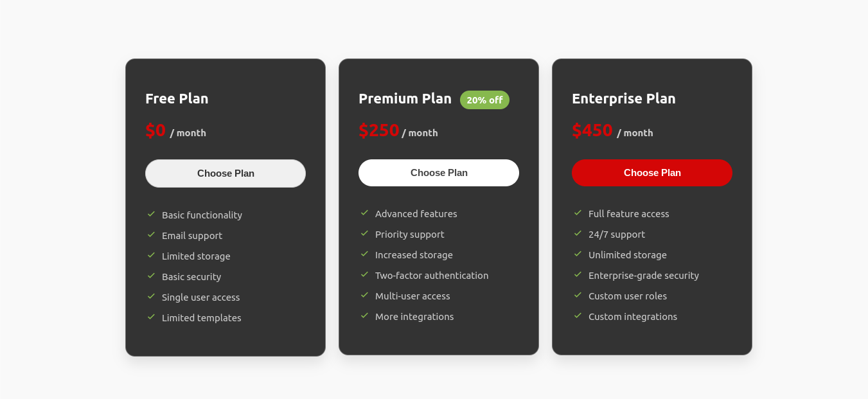Select the Choose Plan button under Free Plan

pyautogui.click(x=226, y=173)
